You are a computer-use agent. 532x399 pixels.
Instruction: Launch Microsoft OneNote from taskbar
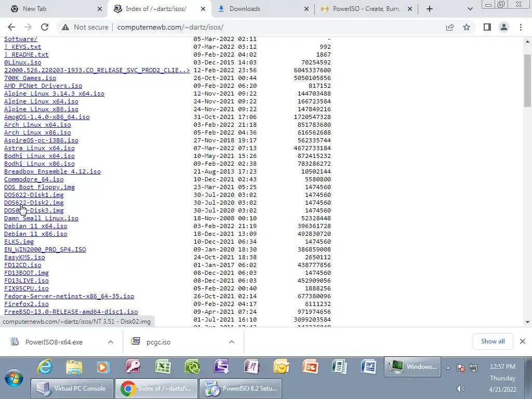251,367
